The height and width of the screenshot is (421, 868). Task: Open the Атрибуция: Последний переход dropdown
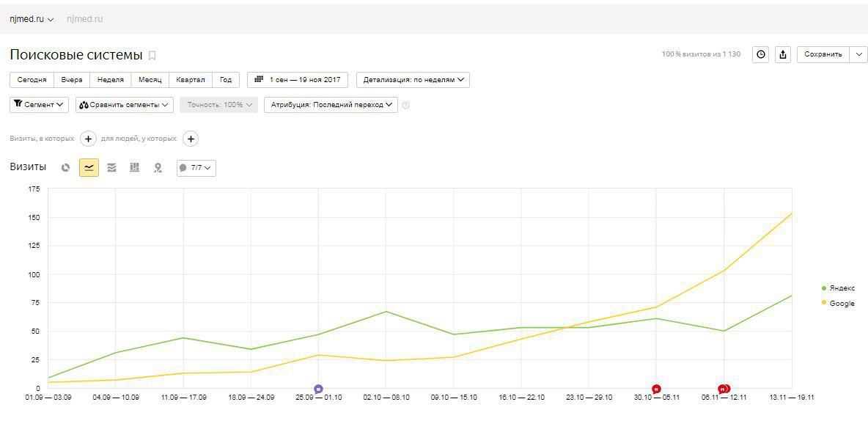point(331,105)
